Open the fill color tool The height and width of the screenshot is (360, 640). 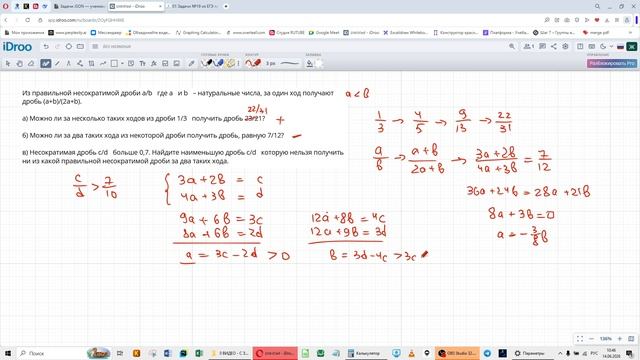point(309,63)
